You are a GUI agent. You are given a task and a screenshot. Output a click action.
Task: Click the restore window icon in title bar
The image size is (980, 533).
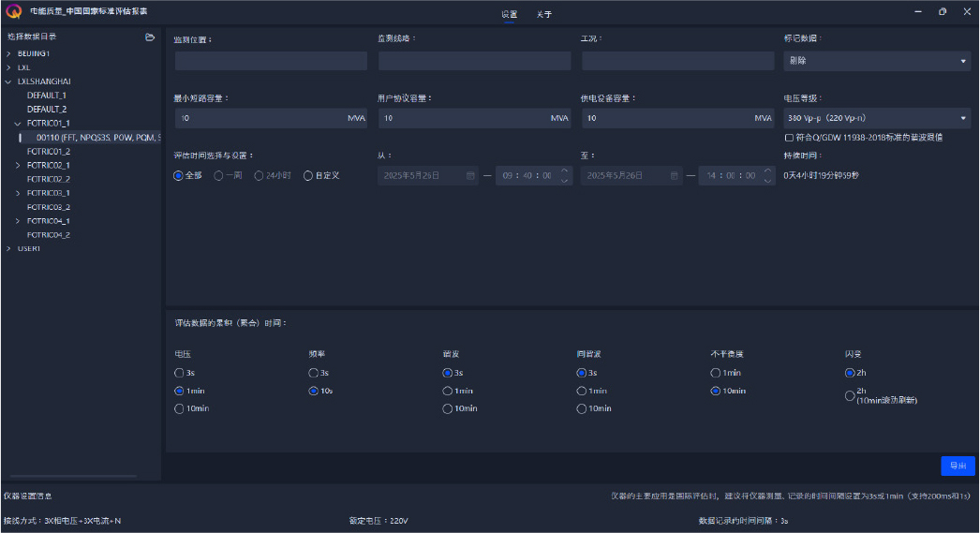tap(942, 12)
